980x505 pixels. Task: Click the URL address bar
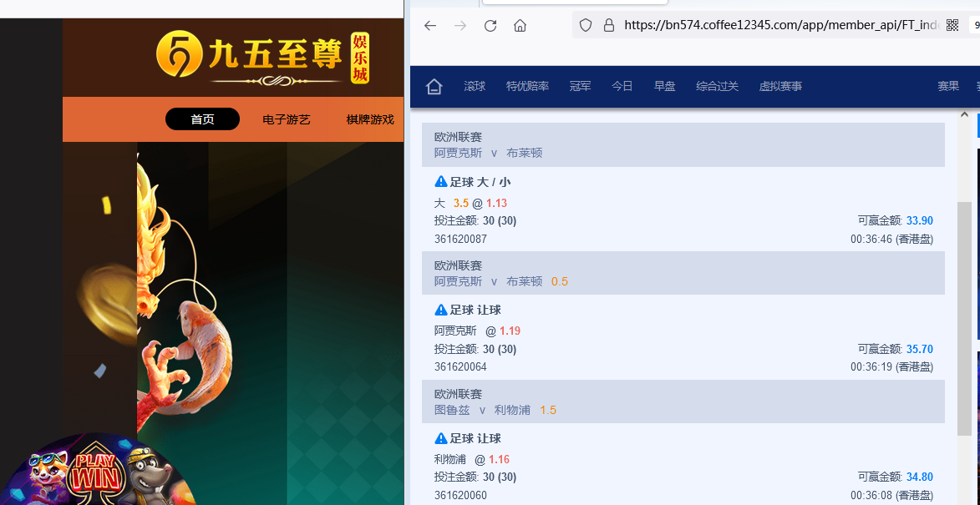point(781,25)
